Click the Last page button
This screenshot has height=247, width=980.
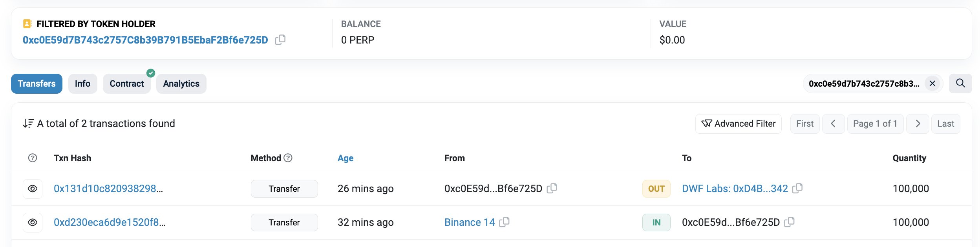pos(945,124)
